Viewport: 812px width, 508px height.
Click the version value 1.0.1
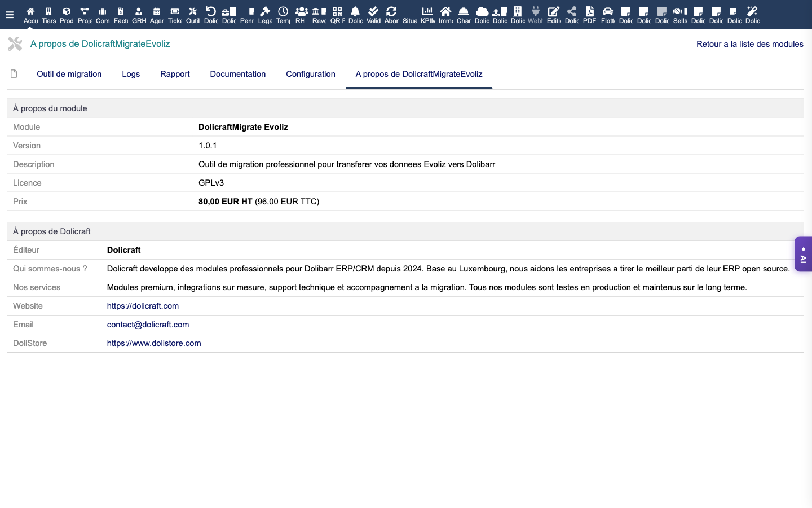coord(208,146)
